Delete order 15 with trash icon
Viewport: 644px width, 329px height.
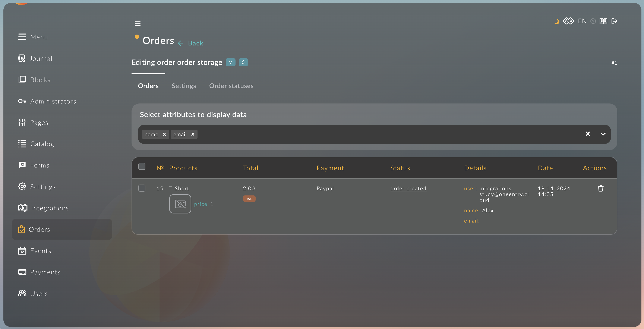pos(600,188)
